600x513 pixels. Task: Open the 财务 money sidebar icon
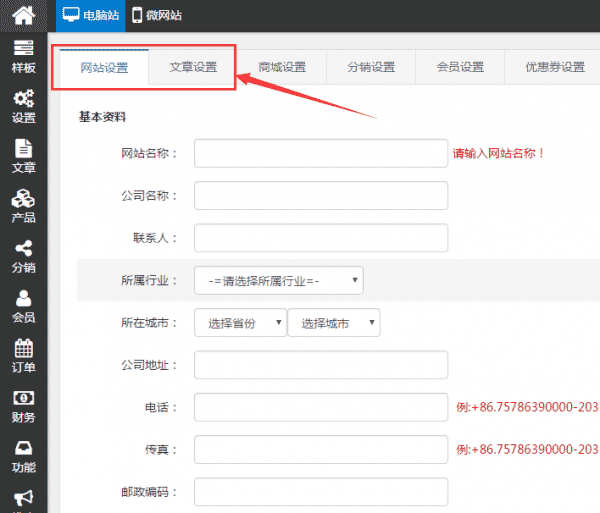tap(23, 406)
